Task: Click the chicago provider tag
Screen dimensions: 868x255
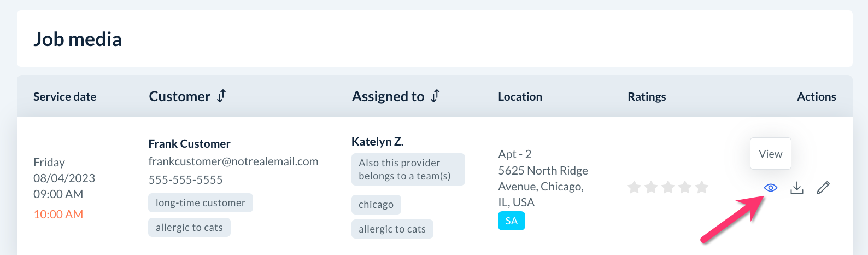Action: (376, 205)
